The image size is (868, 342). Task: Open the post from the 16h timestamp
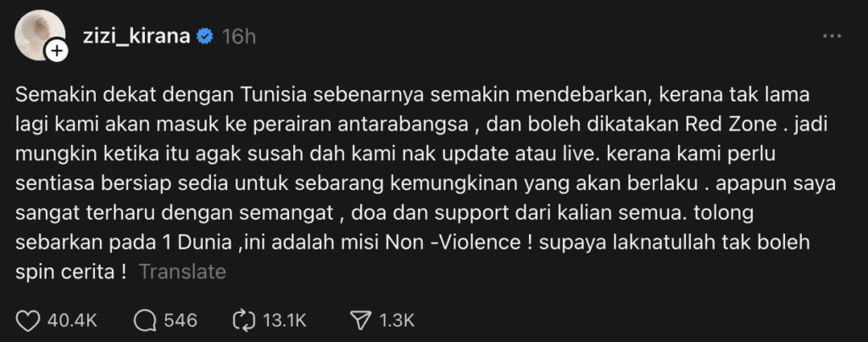point(238,36)
